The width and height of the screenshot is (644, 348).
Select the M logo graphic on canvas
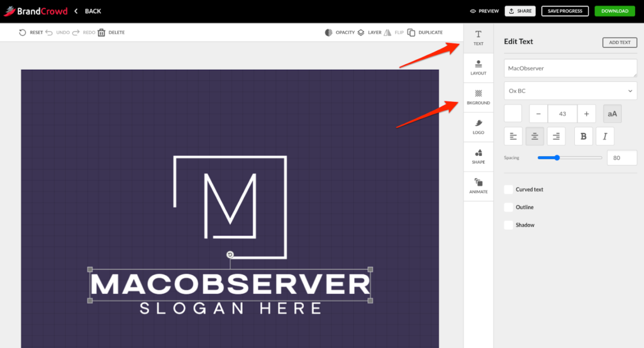(x=230, y=207)
